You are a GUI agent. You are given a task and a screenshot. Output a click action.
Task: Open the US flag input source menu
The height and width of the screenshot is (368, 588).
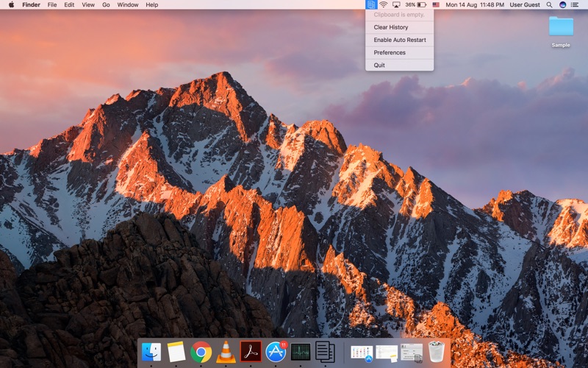click(436, 4)
